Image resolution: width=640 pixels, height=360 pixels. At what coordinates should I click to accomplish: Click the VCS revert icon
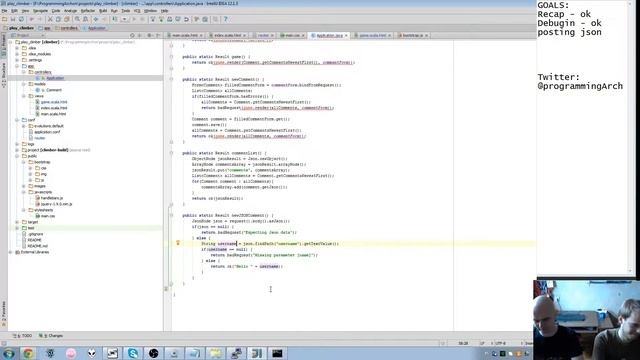186,19
